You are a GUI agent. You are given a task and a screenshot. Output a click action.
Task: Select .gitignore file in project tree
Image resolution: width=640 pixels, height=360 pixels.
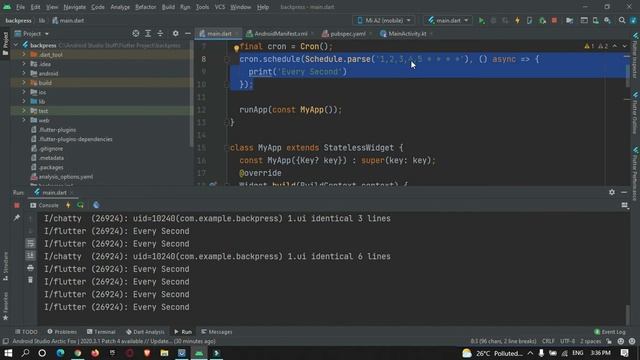(x=51, y=149)
